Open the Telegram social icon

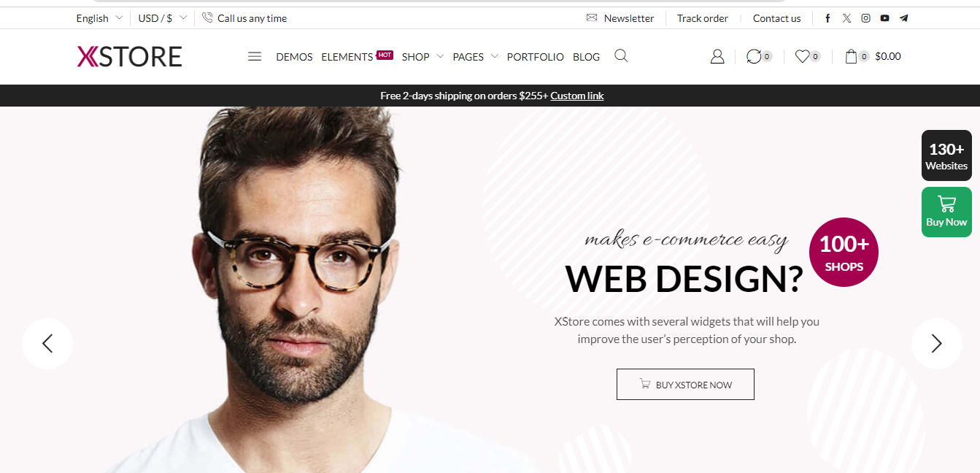[904, 18]
